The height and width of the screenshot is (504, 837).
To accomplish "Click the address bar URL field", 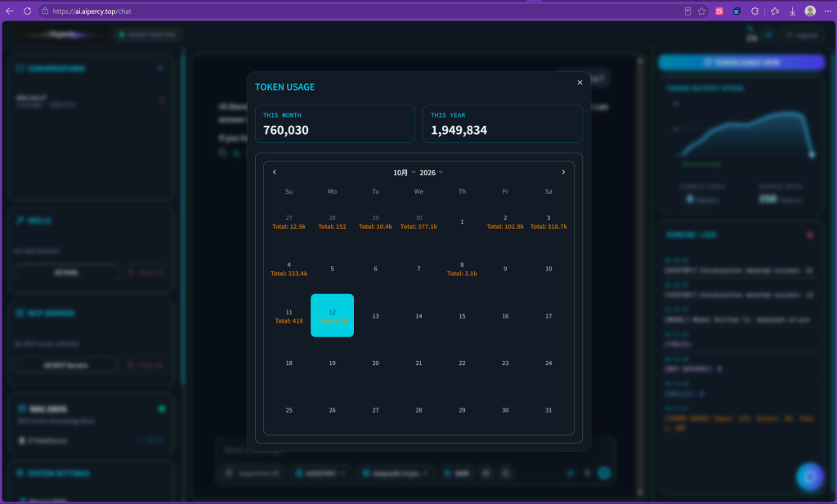I will [x=363, y=11].
